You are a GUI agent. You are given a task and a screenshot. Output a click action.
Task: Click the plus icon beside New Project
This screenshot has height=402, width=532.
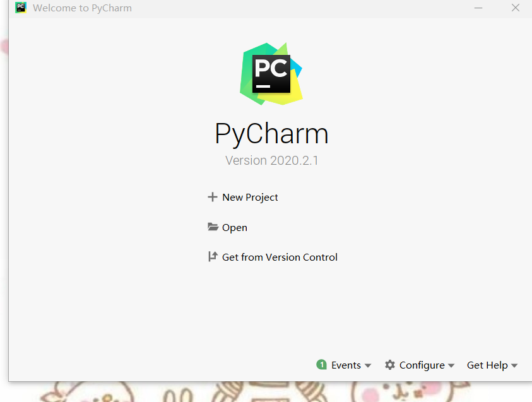tap(213, 197)
